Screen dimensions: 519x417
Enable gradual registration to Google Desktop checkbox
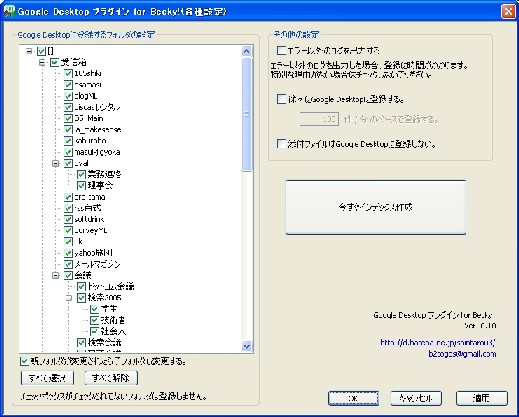pos(281,99)
